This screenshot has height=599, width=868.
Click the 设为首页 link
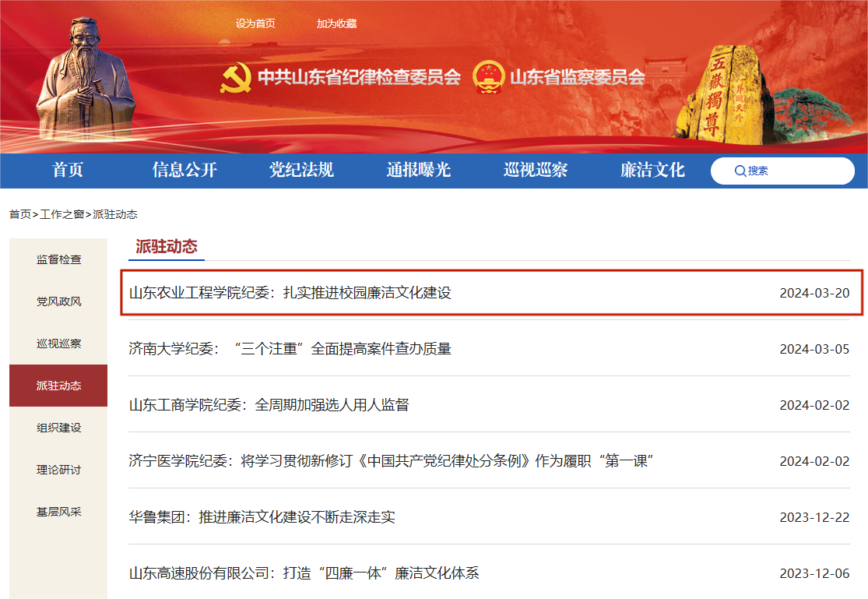point(255,23)
